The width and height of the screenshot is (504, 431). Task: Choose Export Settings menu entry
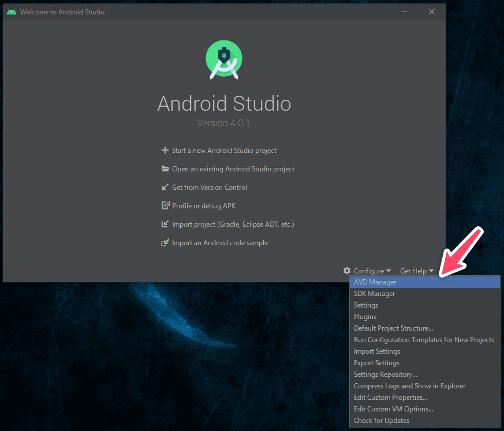click(424, 363)
